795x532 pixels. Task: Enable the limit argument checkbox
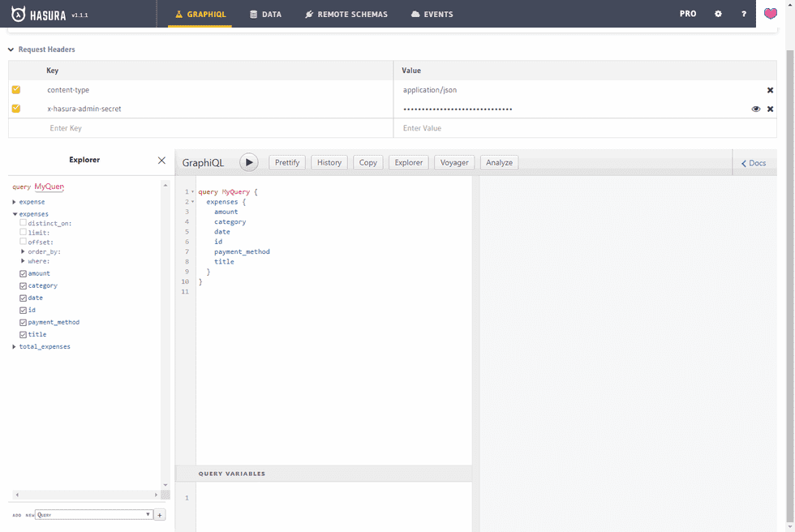coord(24,232)
